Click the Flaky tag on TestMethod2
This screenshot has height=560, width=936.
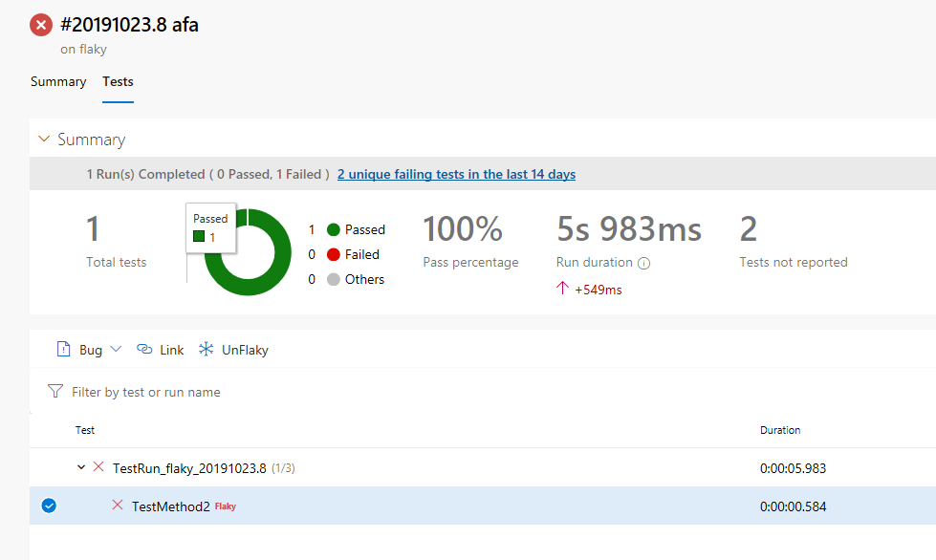[x=226, y=506]
